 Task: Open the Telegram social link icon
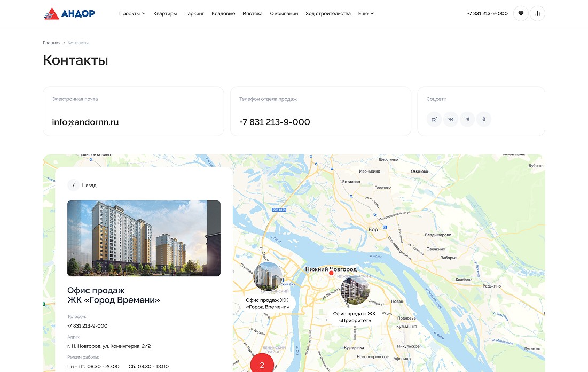coord(467,119)
